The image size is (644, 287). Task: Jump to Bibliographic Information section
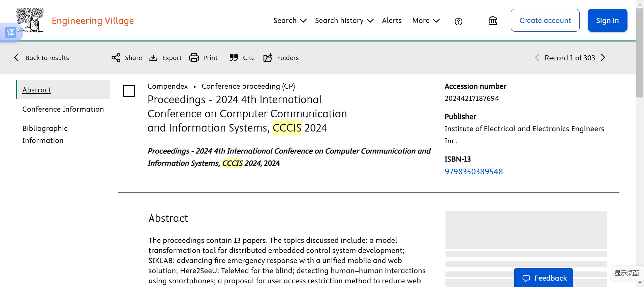[45, 134]
